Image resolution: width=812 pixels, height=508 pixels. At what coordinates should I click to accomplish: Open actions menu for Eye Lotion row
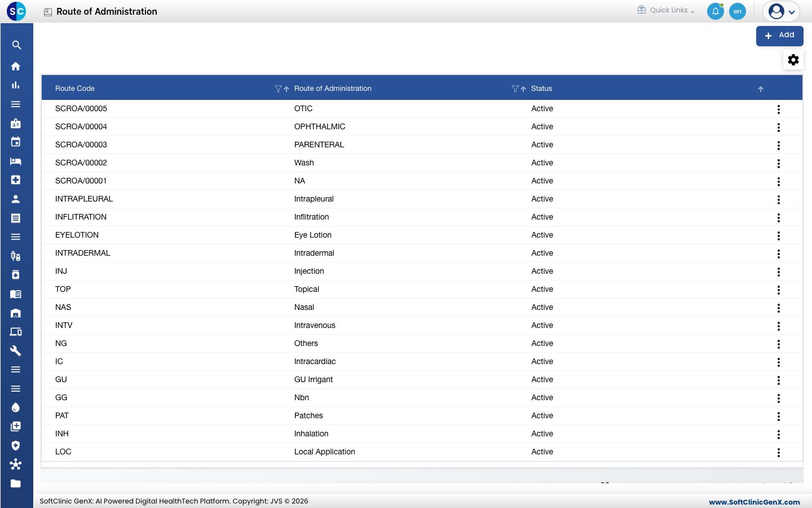pyautogui.click(x=779, y=236)
